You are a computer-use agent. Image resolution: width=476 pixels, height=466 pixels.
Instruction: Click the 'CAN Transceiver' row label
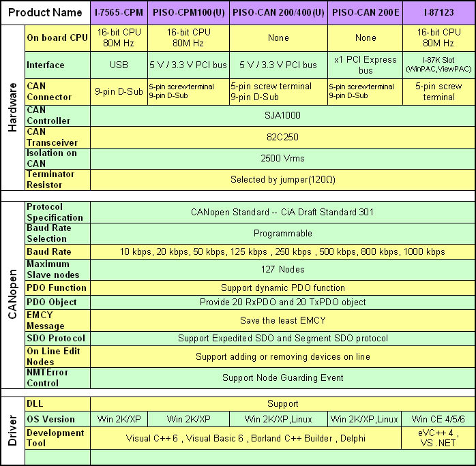click(x=57, y=137)
